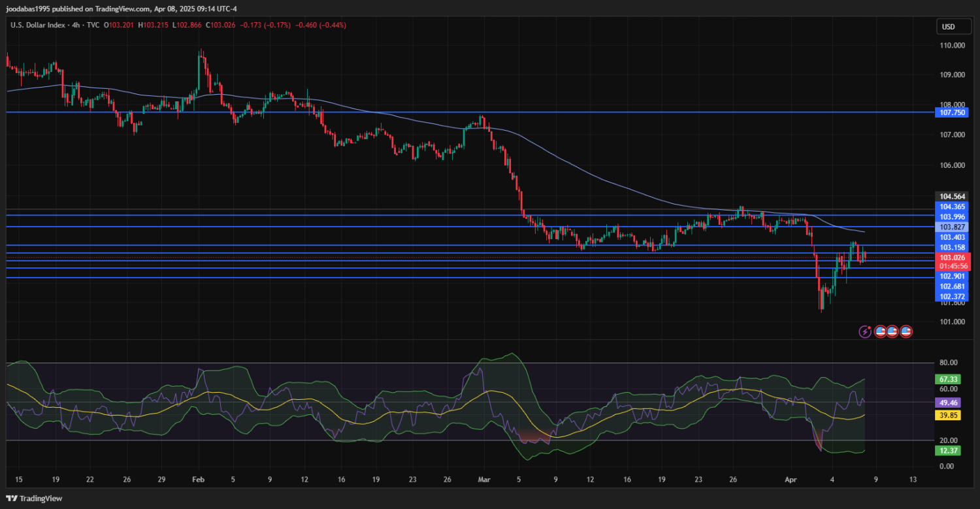Click the blue 104.365 price label
980x509 pixels.
(953, 206)
